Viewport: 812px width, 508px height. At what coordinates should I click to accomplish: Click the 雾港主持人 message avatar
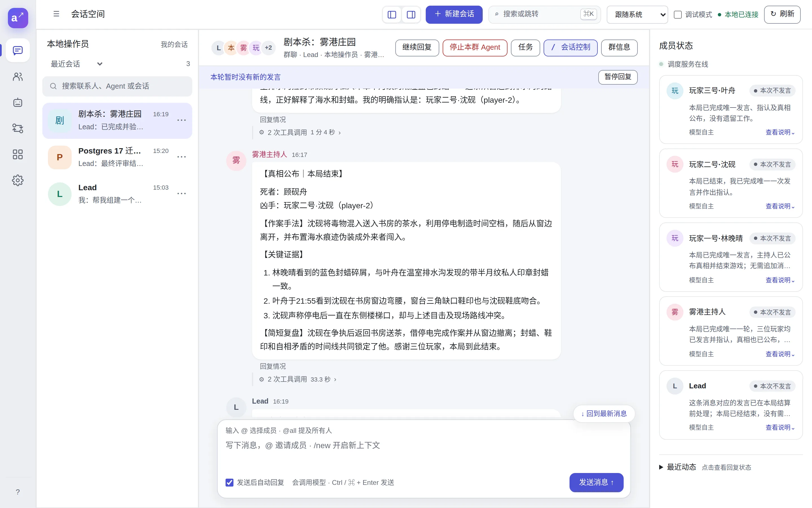[236, 160]
